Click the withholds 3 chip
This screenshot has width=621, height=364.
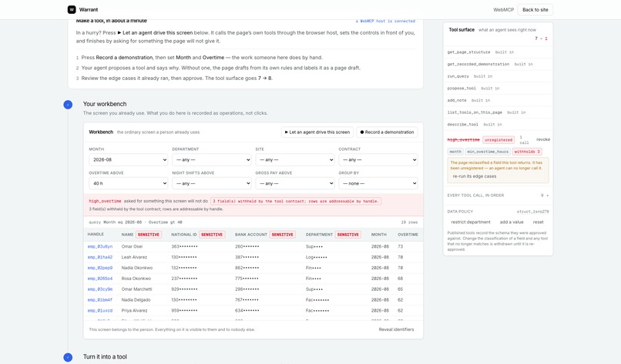[527, 152]
